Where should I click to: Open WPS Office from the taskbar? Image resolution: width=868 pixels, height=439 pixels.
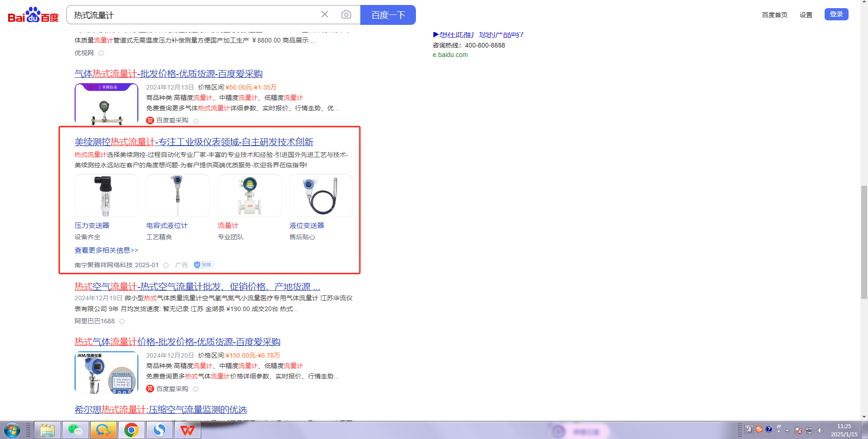coord(187,430)
